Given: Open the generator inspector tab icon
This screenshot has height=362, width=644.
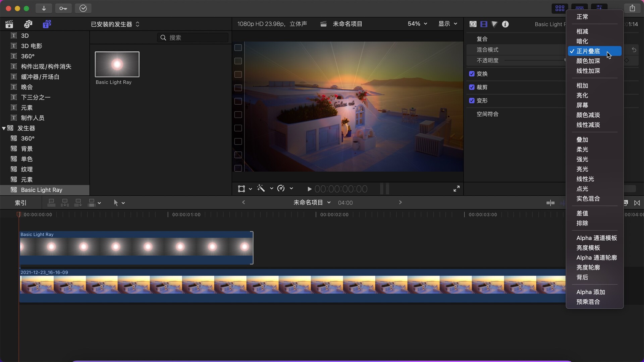Looking at the screenshot, I should (473, 24).
